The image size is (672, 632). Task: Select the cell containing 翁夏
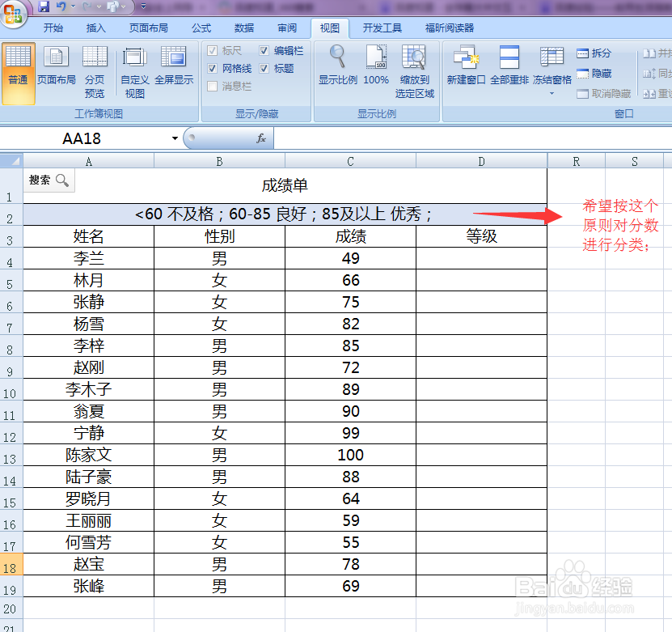[x=88, y=411]
